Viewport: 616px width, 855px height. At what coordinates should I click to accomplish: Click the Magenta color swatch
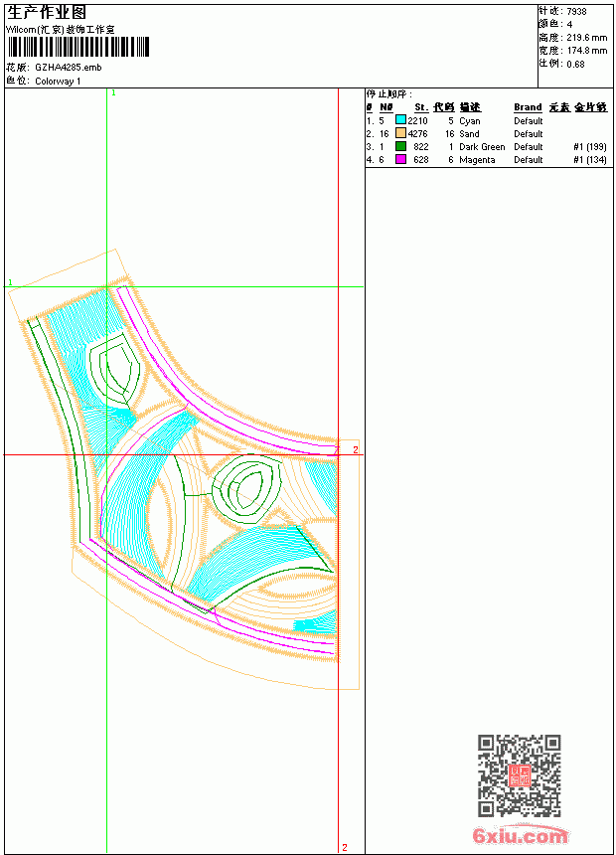pos(400,159)
